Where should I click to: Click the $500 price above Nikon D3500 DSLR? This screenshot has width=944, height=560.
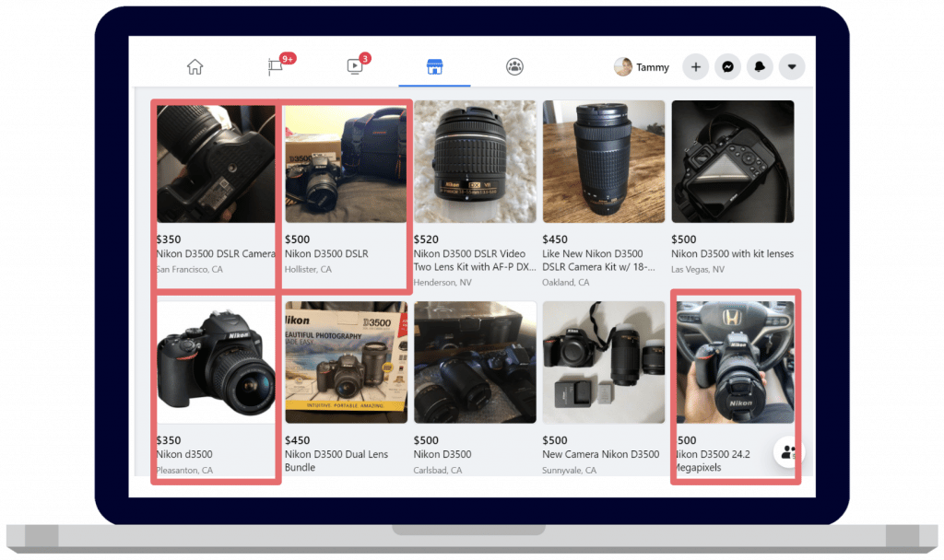tap(298, 239)
